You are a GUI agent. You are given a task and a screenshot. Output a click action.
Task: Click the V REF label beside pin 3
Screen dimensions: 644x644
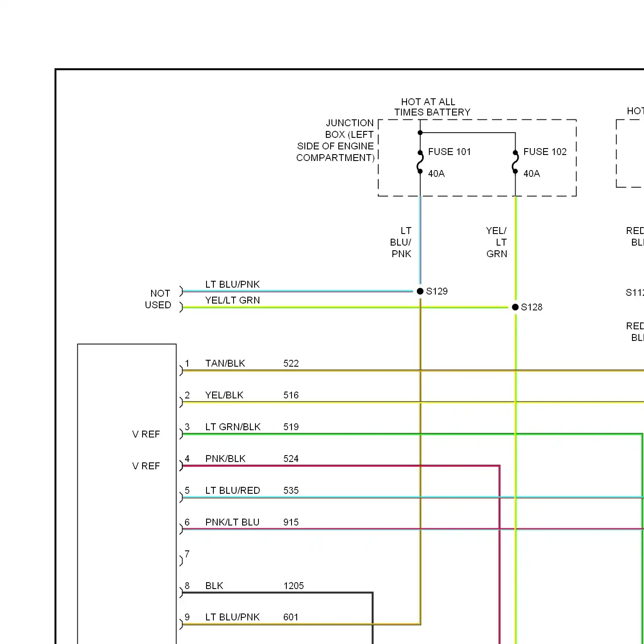146,434
